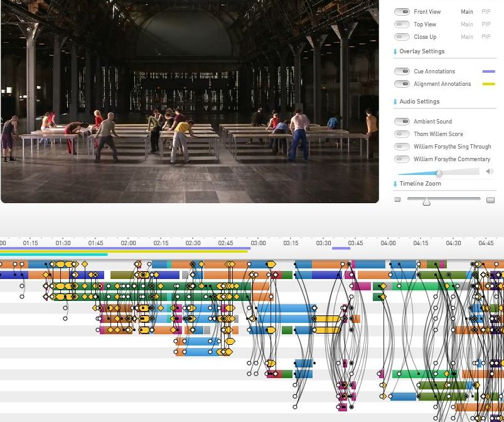Jump to the 01:30 timeline mark
This screenshot has height=422, width=504.
point(63,243)
